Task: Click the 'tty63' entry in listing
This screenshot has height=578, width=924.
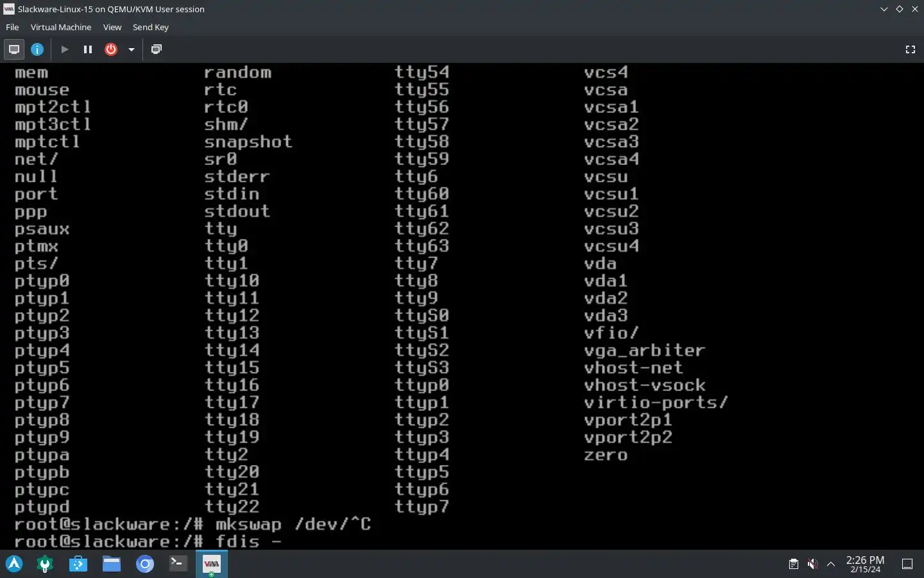Action: point(422,246)
